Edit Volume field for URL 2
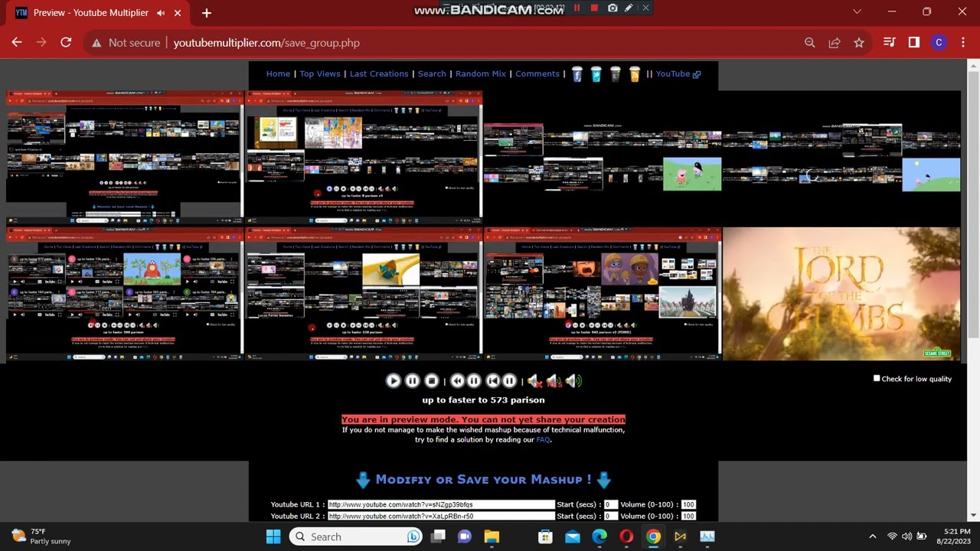980x551 pixels. click(x=688, y=516)
